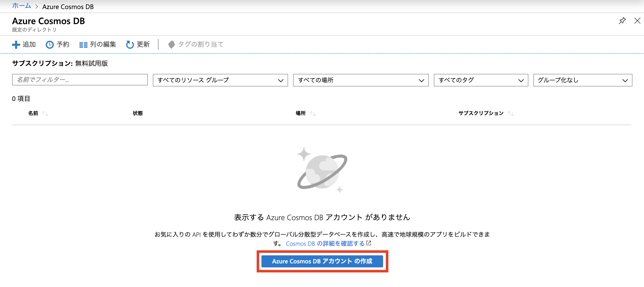
Task: Close the Azure Cosmos DB blade
Action: coord(637,21)
